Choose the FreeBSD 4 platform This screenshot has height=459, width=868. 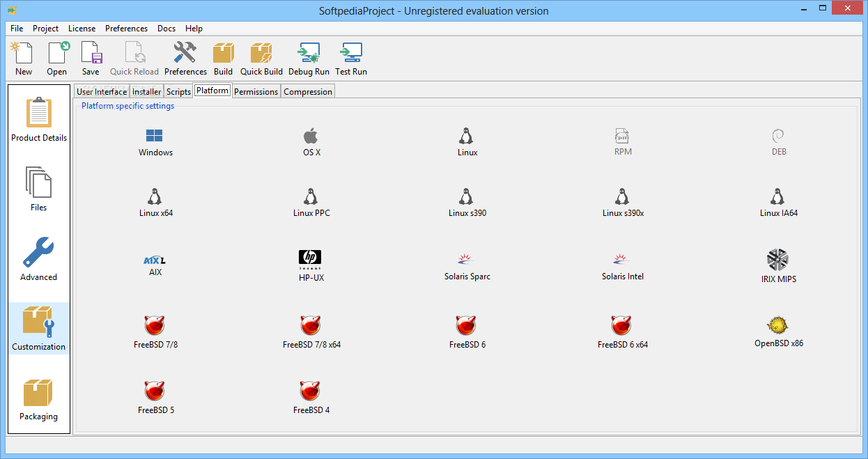click(x=311, y=398)
